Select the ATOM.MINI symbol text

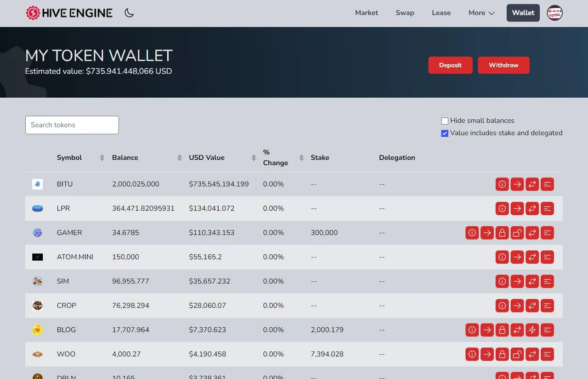click(x=75, y=257)
